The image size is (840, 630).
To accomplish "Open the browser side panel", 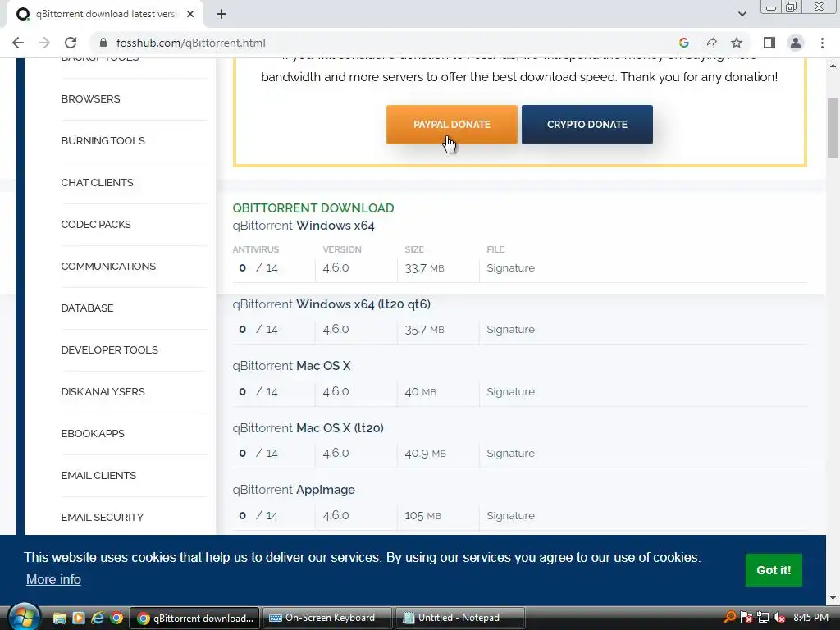I will tap(769, 43).
